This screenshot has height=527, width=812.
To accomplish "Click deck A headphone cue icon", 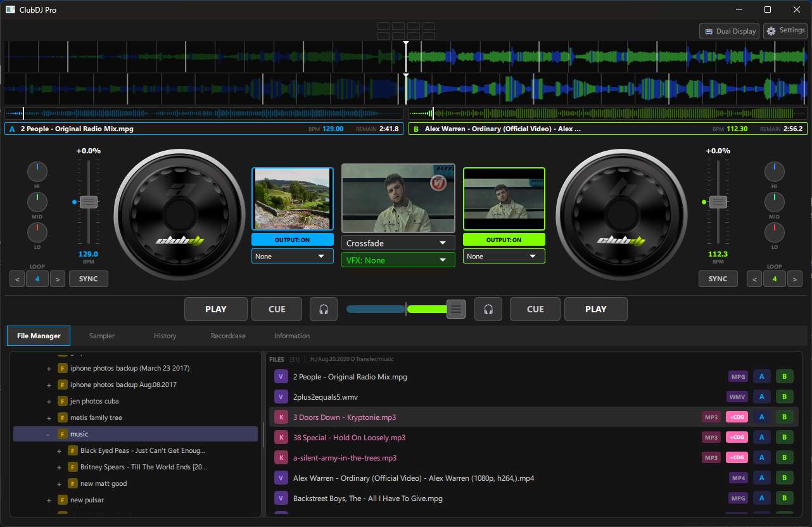I will pyautogui.click(x=324, y=309).
